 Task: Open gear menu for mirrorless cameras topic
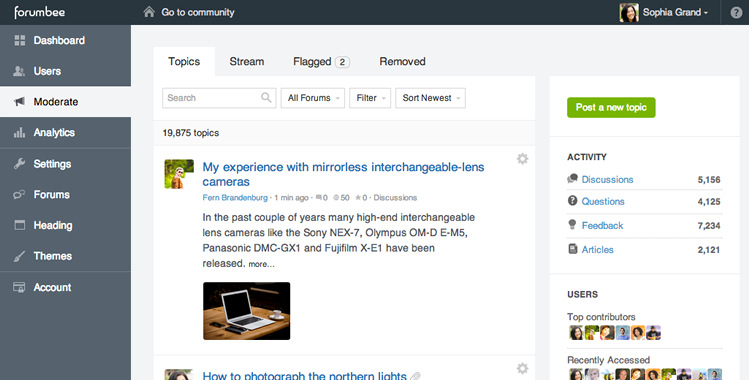[523, 159]
